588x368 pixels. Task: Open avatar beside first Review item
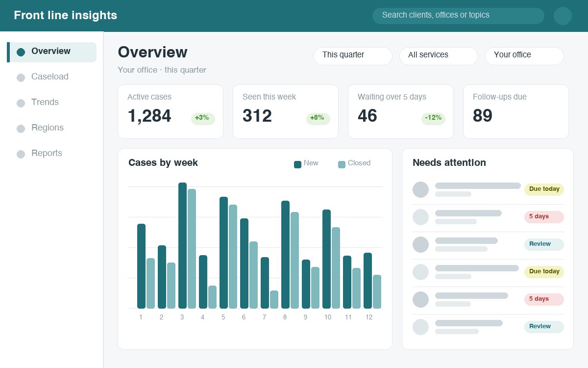point(420,245)
